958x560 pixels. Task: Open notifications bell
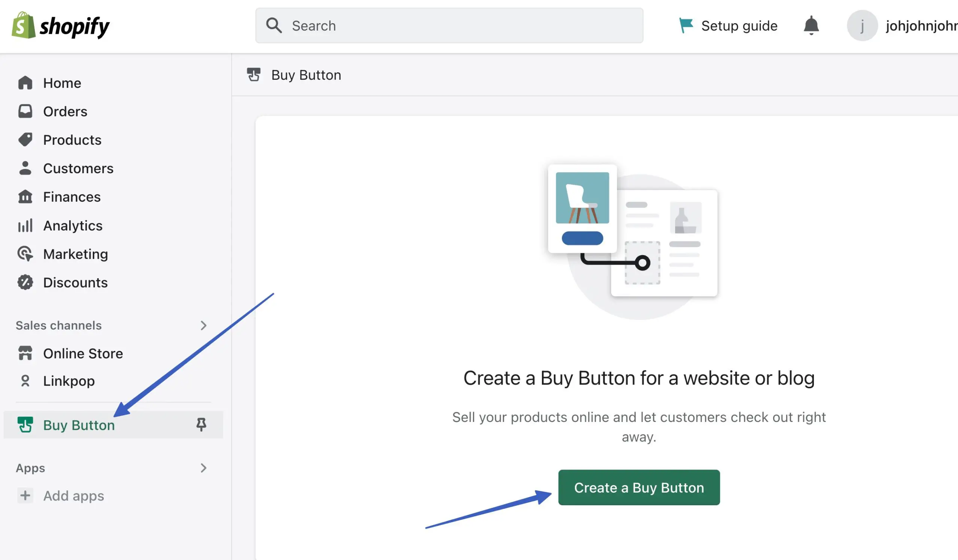click(811, 25)
